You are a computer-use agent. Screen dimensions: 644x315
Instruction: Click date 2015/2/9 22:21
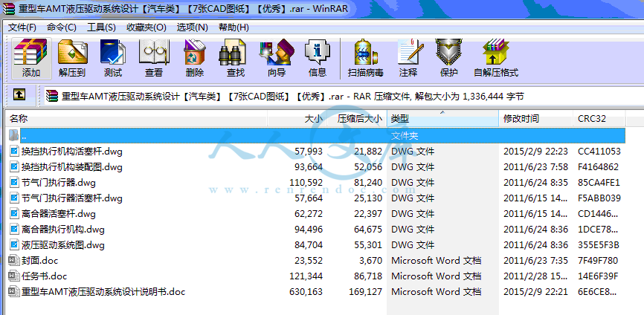535,292
